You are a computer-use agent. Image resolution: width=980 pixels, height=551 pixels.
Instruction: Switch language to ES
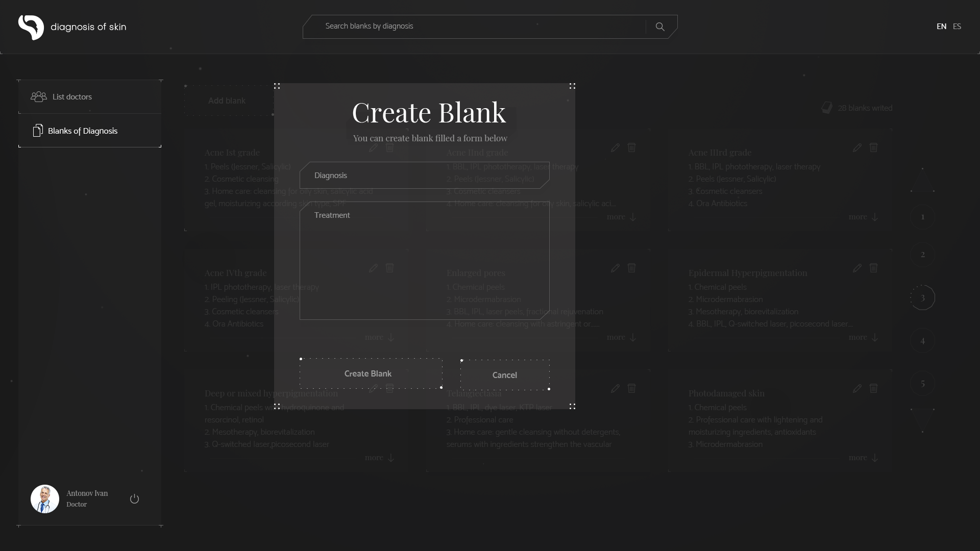(x=957, y=27)
